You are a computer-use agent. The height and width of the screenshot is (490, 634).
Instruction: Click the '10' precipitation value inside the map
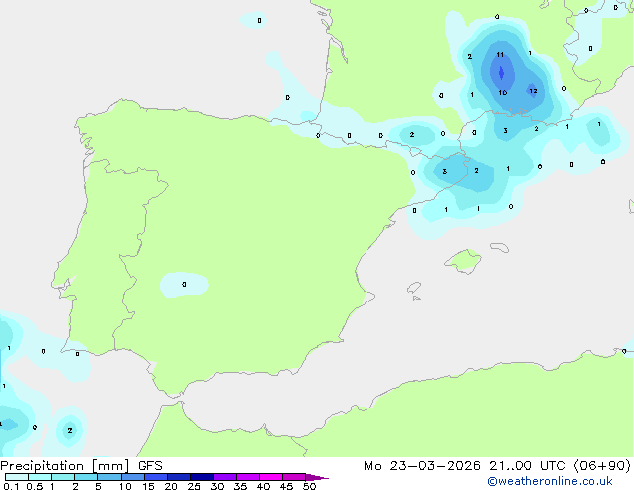(x=503, y=93)
